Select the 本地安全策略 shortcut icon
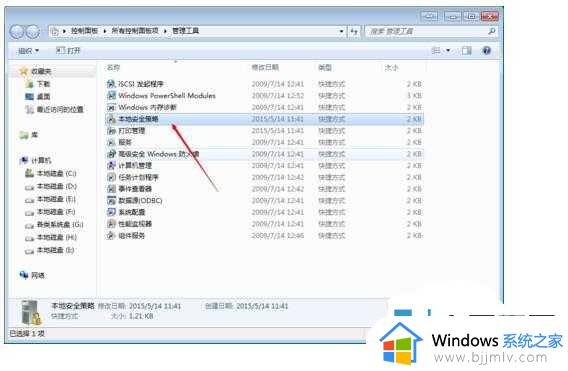The width and height of the screenshot is (568, 371). (111, 119)
